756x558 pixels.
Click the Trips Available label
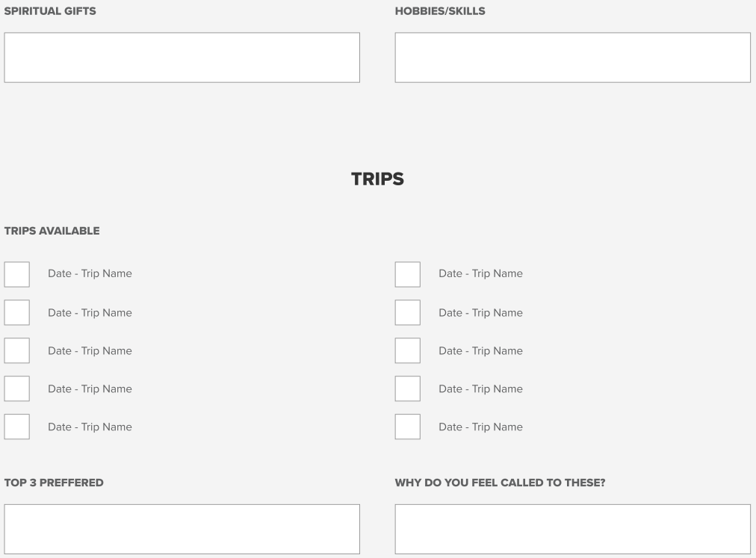(52, 231)
